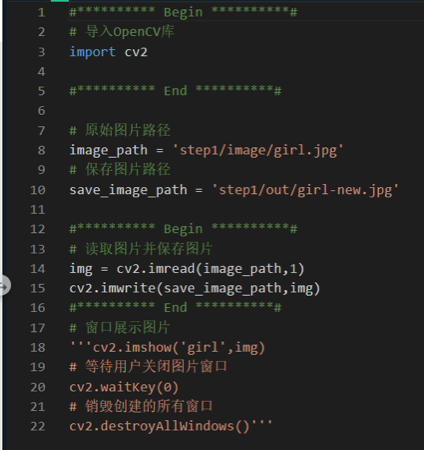Click 'cv2.waitKey(0)' on line 20

pyautogui.click(x=124, y=387)
